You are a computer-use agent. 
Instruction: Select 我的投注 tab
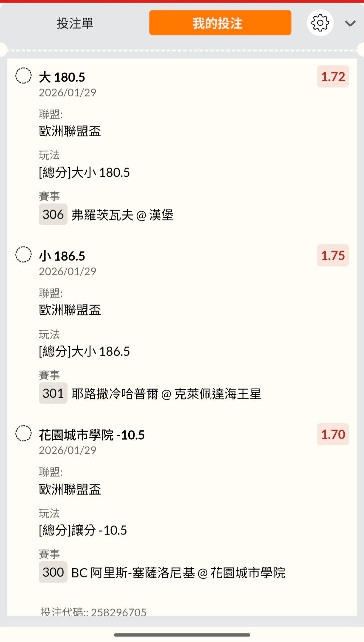tap(220, 23)
